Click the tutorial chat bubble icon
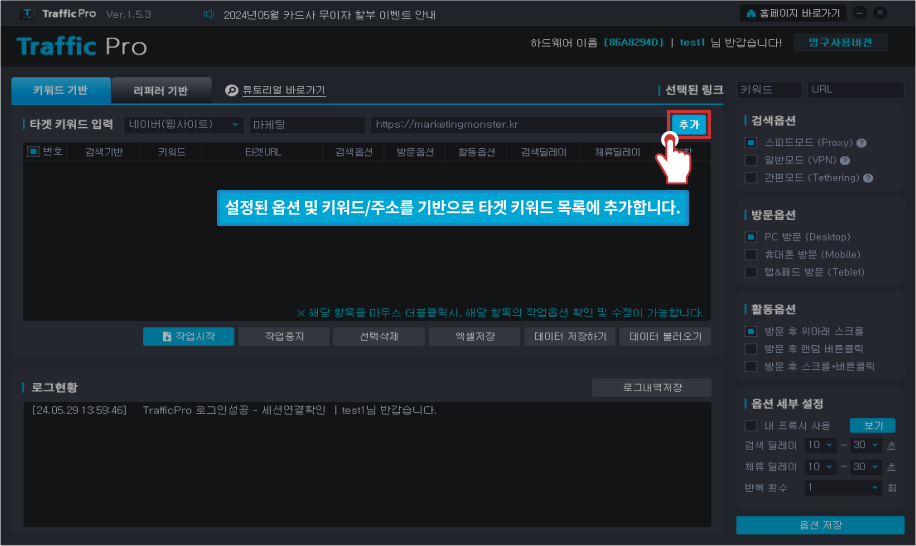The width and height of the screenshot is (916, 546). 231,90
